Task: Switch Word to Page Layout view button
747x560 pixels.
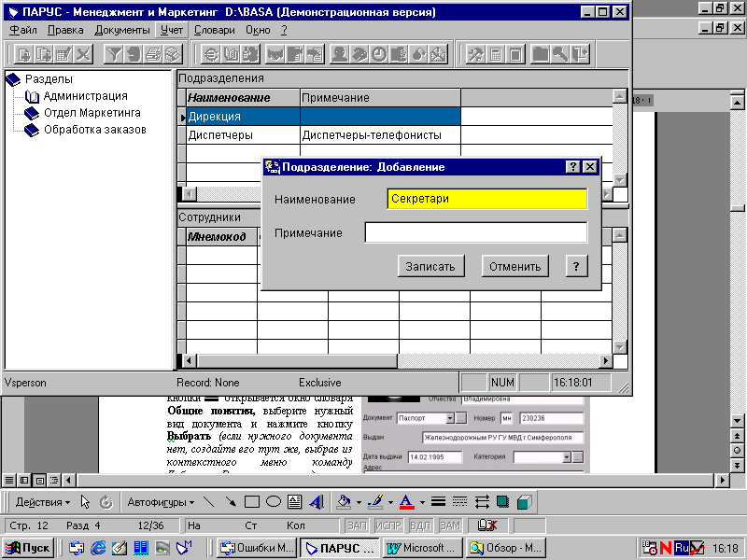Action: [x=39, y=480]
